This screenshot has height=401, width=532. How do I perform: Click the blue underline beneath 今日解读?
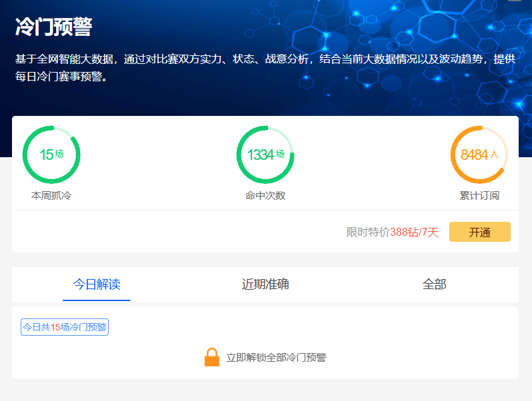[97, 300]
